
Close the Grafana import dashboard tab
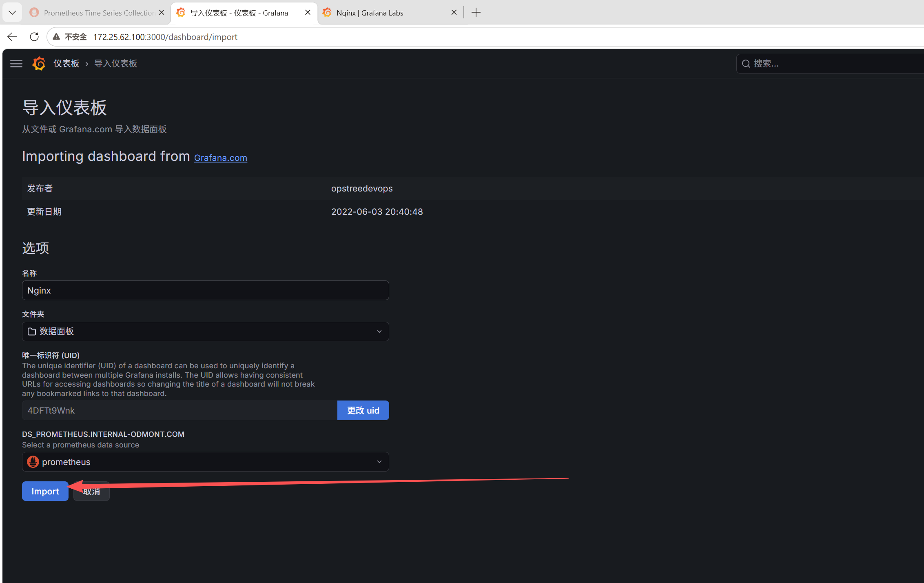[x=308, y=13]
